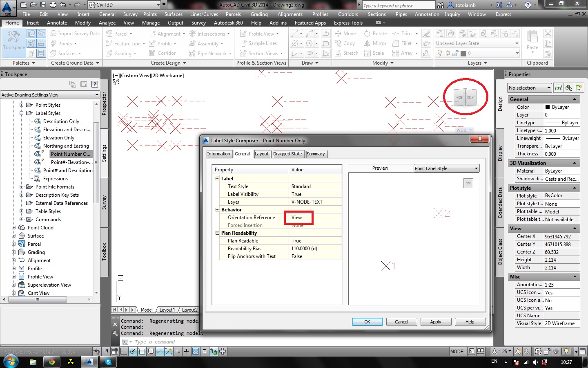Open the Annotate ribbon tab
Image resolution: width=588 pixels, height=368 pixels.
57,22
